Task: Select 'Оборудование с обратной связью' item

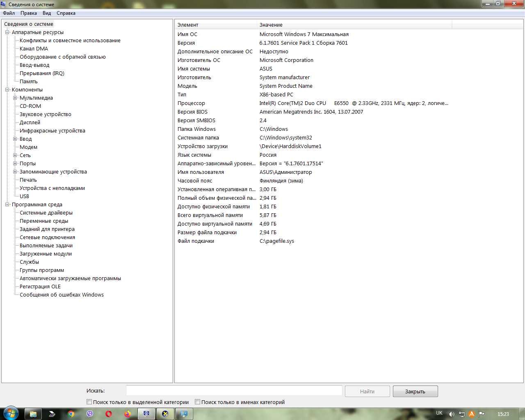Action: 63,57
